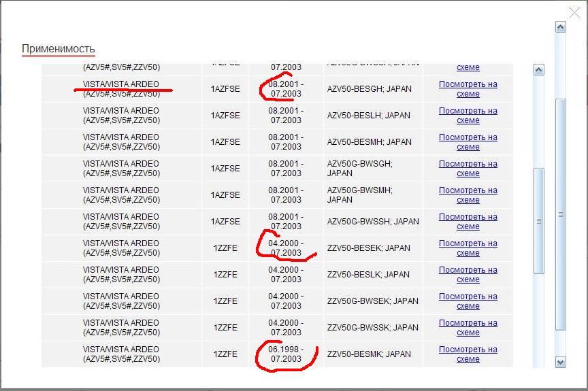Open 'Посмотреть на схеме' for AZV50-BESLH row
Viewport: 588px width, 391px height.
tap(468, 116)
